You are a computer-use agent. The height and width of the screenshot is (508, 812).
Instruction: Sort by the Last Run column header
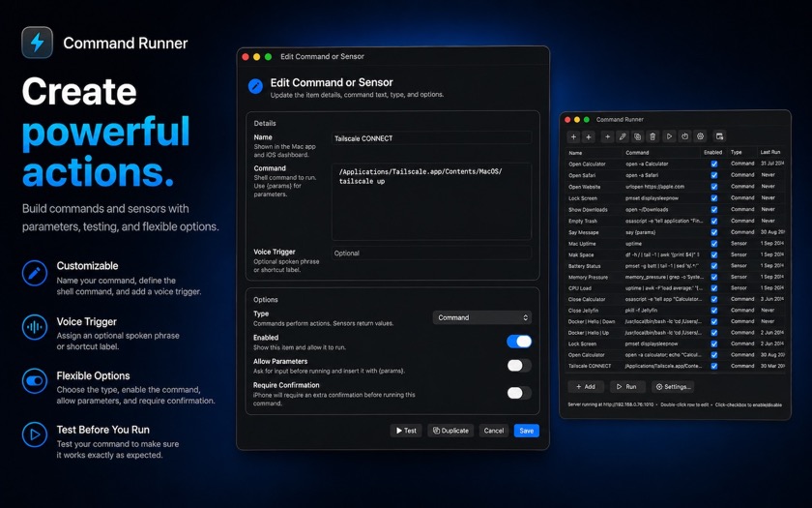(x=770, y=152)
